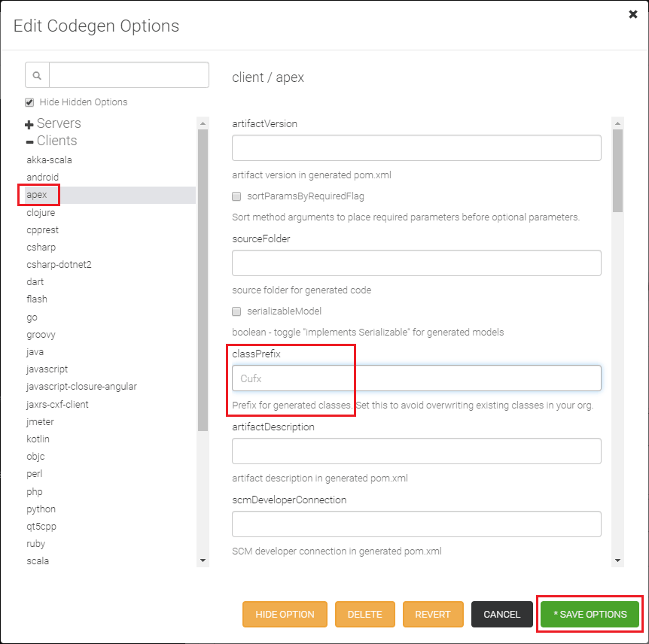Click into the options search box
Screen dimensions: 649x644
(129, 75)
